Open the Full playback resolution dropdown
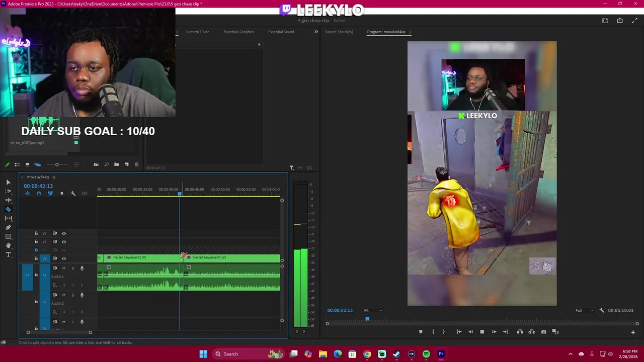The image size is (644, 362). [x=585, y=310]
